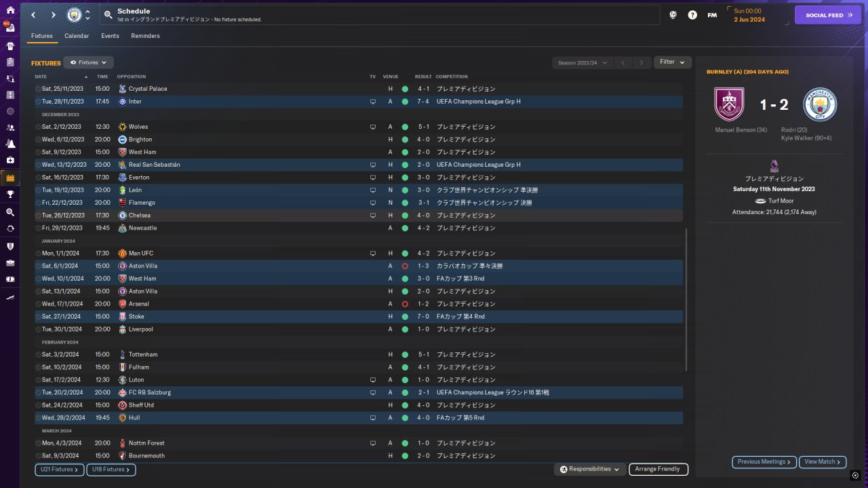868x488 pixels.
Task: Open the Inbox icon with red badge
Action: (x=9, y=28)
